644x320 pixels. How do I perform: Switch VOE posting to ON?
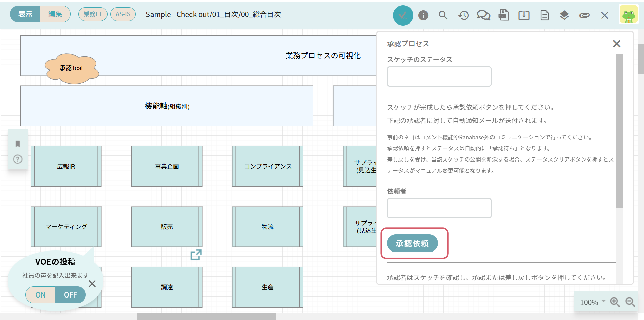(x=41, y=295)
